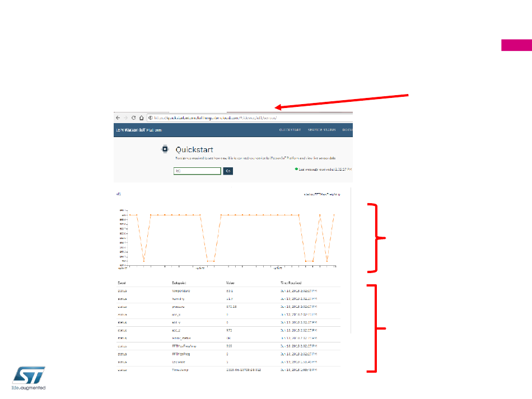
Task: Click the last message received status text
Action: (325, 169)
